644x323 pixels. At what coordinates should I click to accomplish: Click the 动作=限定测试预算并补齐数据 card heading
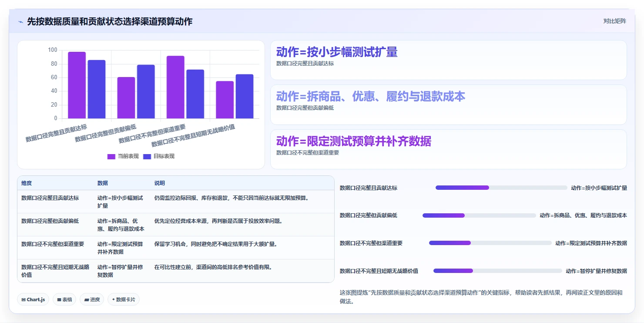tap(354, 141)
